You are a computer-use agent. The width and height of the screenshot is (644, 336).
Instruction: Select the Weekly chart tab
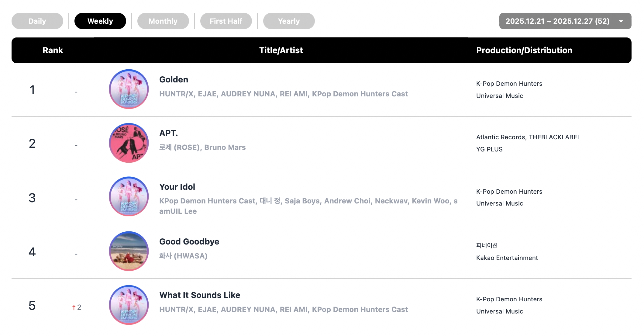[x=100, y=21]
